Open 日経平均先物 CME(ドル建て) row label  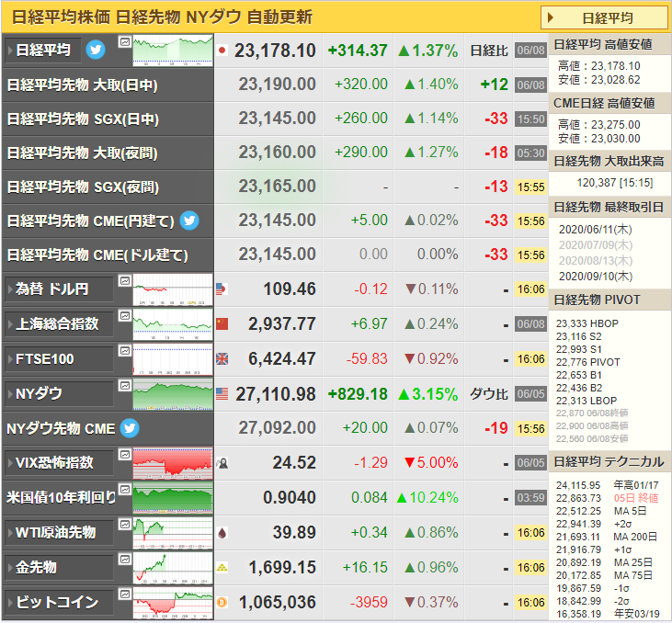97,255
